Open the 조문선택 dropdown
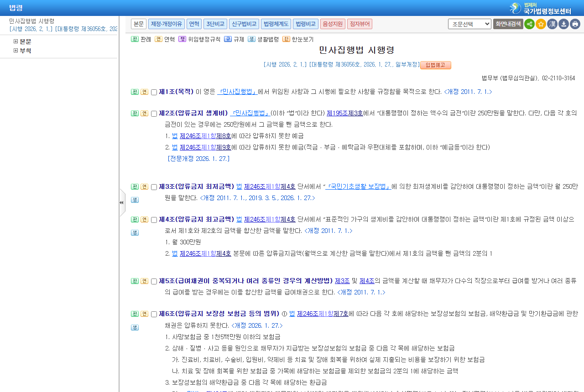Screen dimensions: 584x392 click(x=469, y=24)
